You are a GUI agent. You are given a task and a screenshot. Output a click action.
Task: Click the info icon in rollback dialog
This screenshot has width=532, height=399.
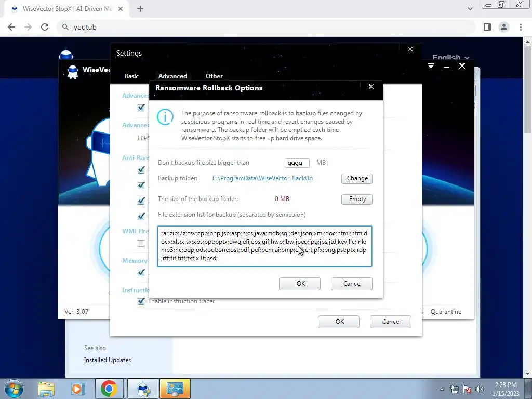pos(165,117)
